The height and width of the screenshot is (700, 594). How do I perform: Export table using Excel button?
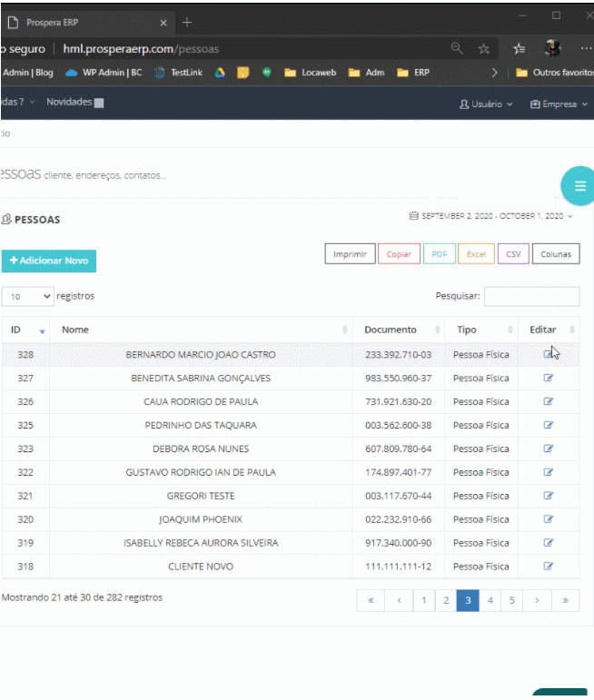point(476,254)
